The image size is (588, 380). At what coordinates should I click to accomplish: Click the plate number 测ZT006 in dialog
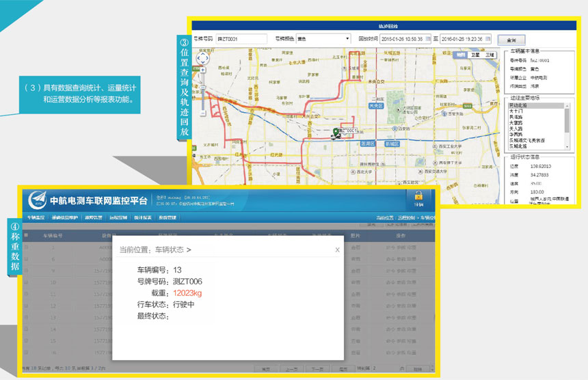point(187,282)
